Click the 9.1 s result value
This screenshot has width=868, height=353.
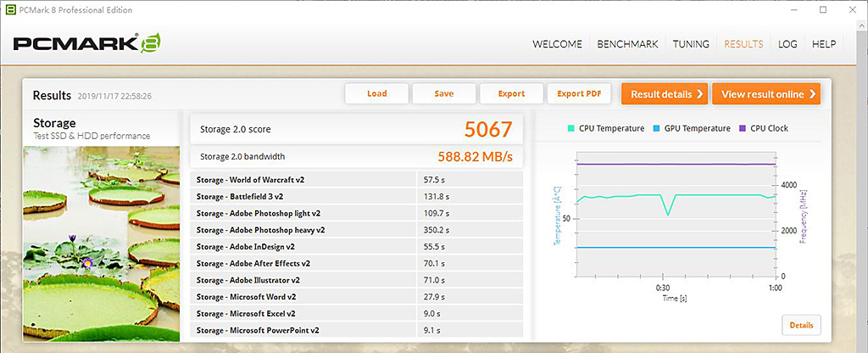tap(431, 330)
